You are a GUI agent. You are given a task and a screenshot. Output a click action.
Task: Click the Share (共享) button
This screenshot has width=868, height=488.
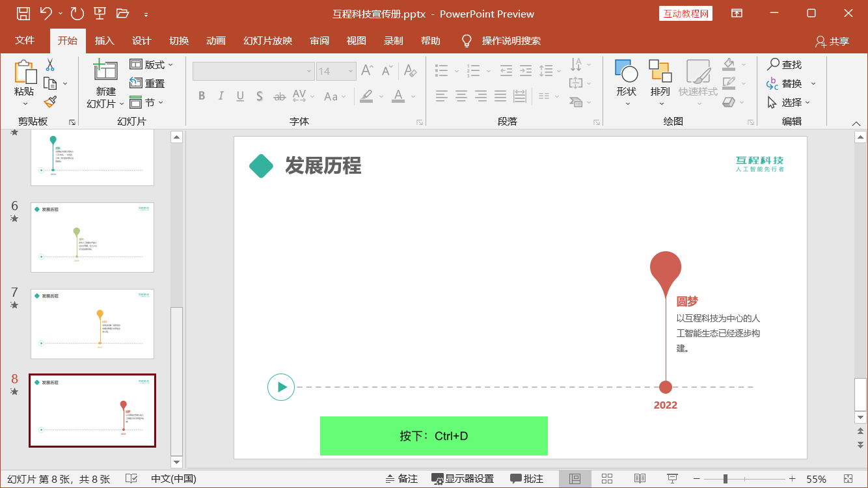pyautogui.click(x=832, y=41)
